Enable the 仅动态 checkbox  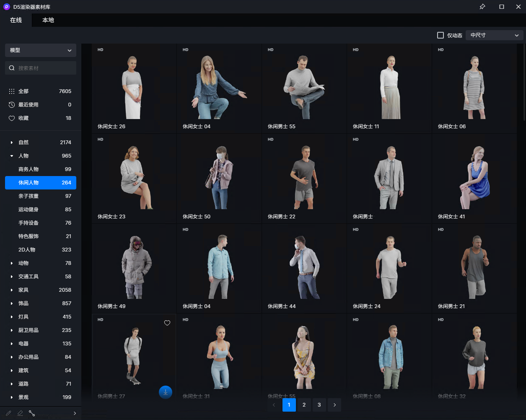[440, 35]
